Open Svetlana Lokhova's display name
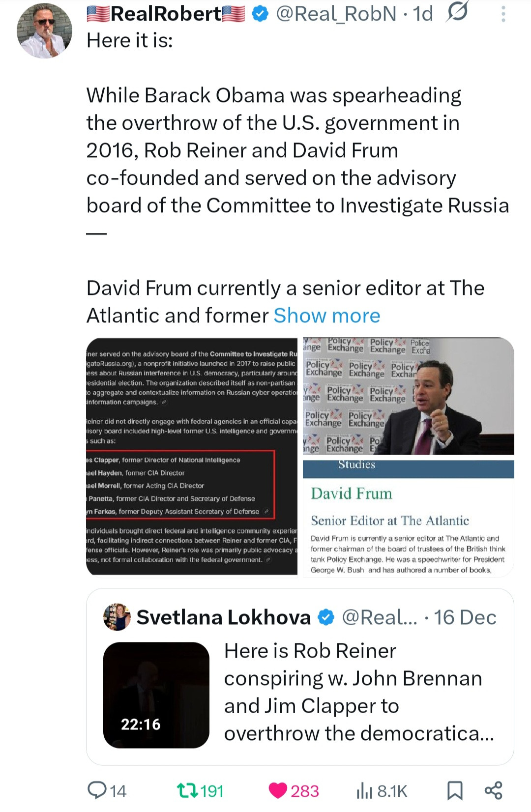This screenshot has width=531, height=812. (x=224, y=617)
